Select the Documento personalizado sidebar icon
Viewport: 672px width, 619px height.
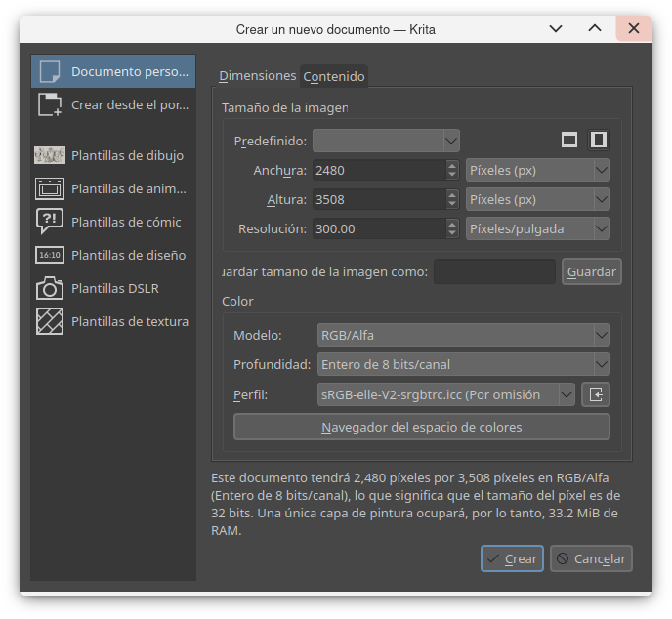tap(50, 71)
